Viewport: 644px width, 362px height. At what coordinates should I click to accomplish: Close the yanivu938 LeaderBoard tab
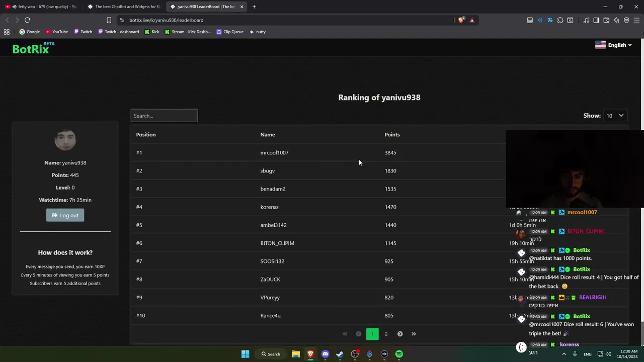click(x=242, y=7)
